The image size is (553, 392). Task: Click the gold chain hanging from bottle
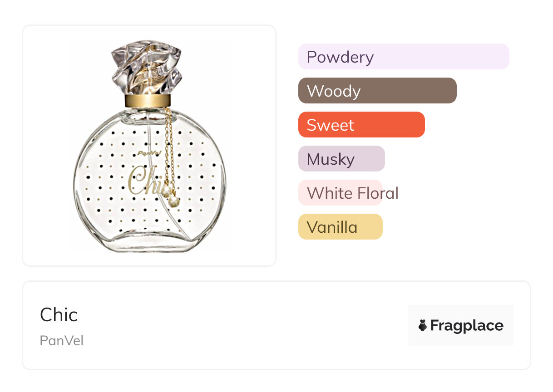pos(168,145)
